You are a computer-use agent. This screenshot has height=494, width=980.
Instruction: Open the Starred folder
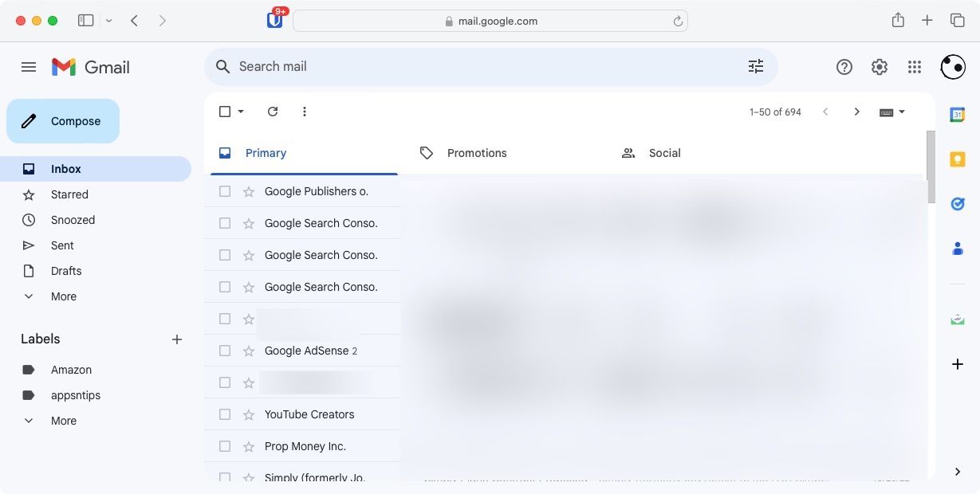(69, 194)
